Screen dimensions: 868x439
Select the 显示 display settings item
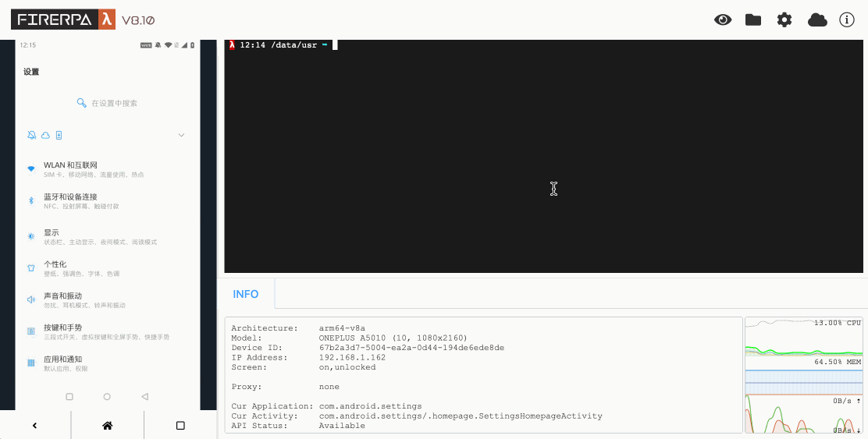coord(94,237)
